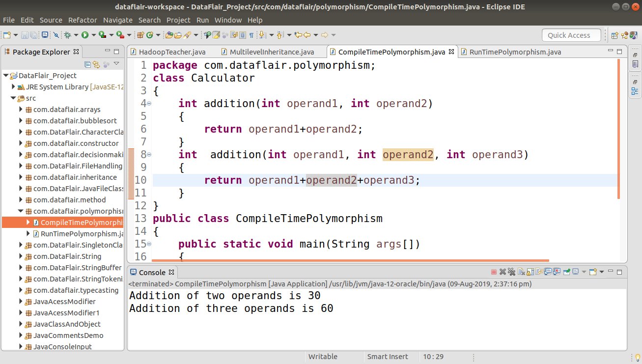Screen dimensions: 642x364
Task: Open the Navigate menu
Action: tap(118, 20)
